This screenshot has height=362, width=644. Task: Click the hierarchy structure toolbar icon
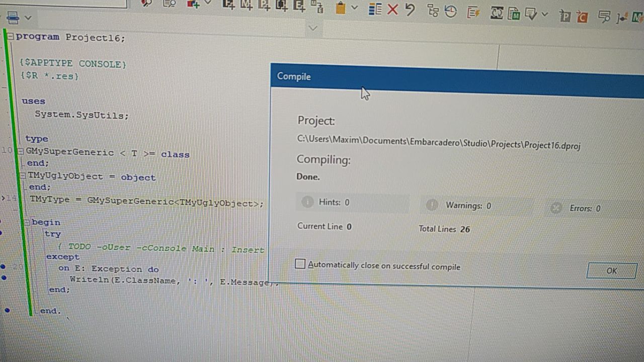click(433, 11)
